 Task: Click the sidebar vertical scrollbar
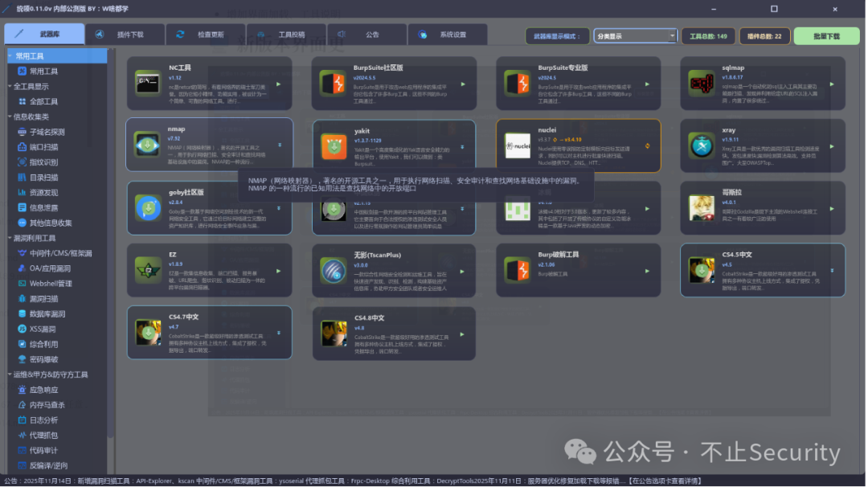[x=111, y=243]
